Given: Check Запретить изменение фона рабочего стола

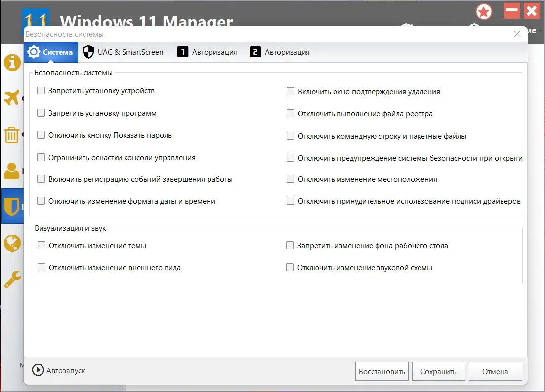Looking at the screenshot, I should pos(290,245).
